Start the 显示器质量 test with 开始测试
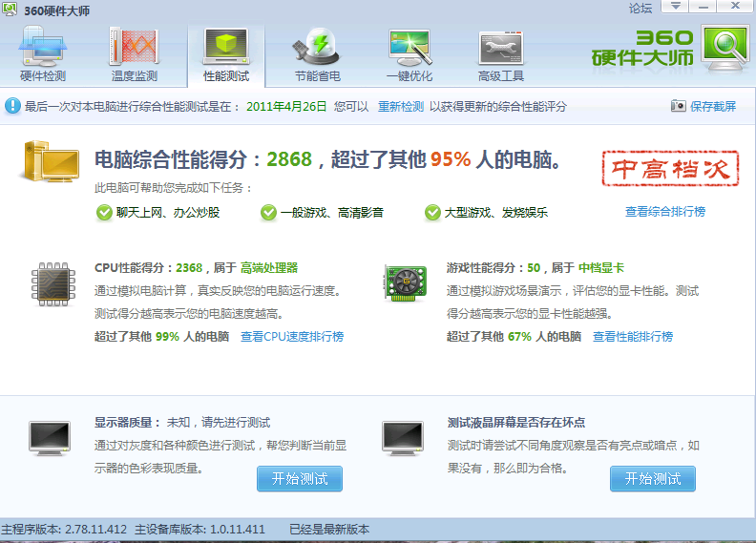The image size is (756, 543). tap(300, 478)
